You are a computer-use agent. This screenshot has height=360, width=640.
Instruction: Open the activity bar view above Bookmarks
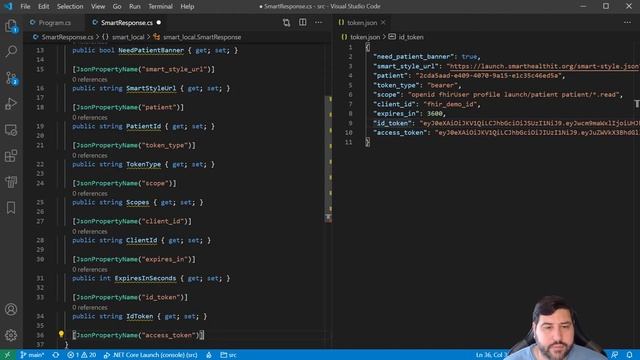click(11, 182)
